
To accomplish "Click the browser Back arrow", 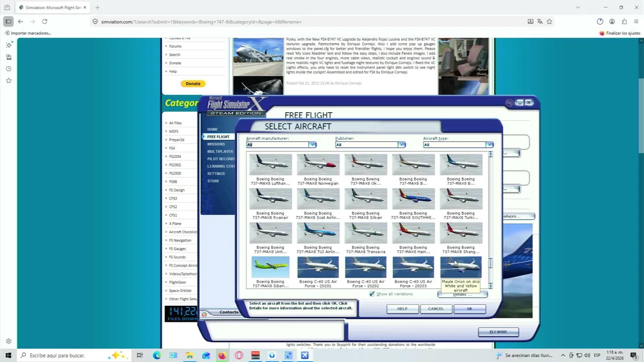I will (x=20, y=22).
